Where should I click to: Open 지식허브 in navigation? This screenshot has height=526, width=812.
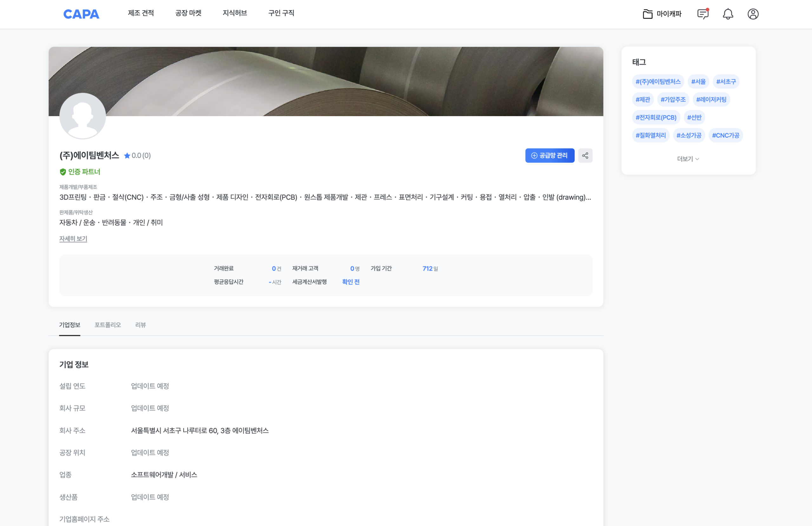click(234, 13)
